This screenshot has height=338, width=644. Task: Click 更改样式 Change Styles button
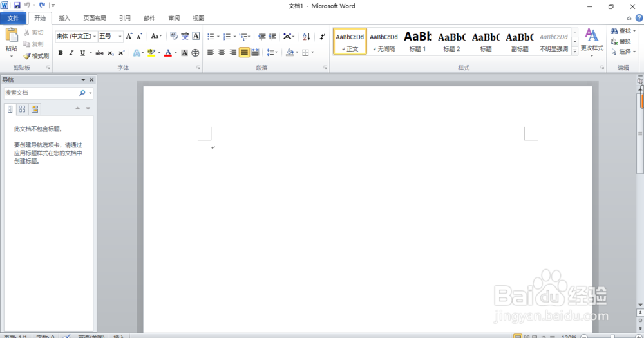[592, 42]
